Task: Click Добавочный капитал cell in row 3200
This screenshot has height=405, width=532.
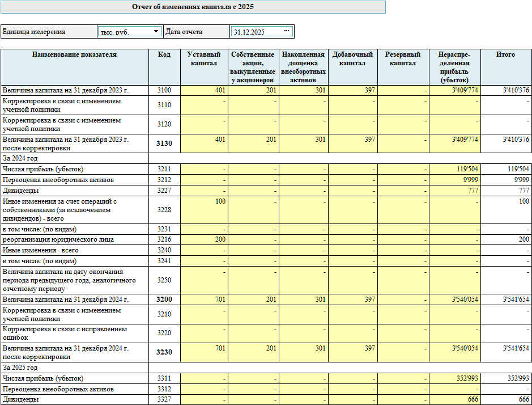Action: pos(353,299)
